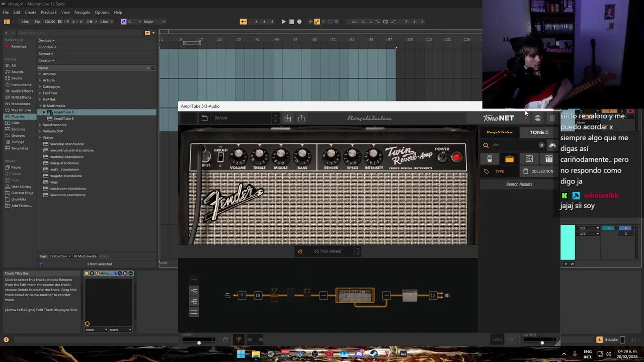Screen dimensions: 644x362
Task: Open the 1 Bar quantization dropdown
Action: tap(105, 22)
